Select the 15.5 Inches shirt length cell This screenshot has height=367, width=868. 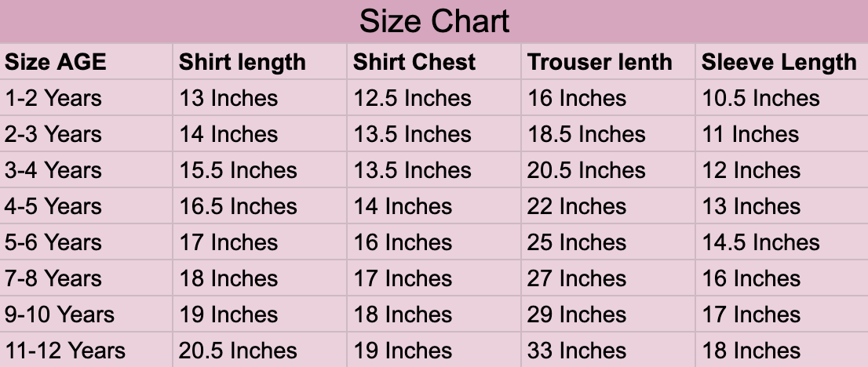point(238,171)
